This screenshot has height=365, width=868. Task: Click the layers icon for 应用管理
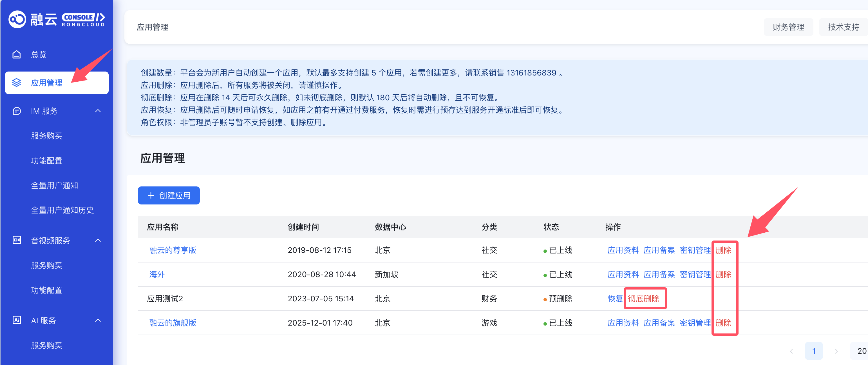pos(17,83)
